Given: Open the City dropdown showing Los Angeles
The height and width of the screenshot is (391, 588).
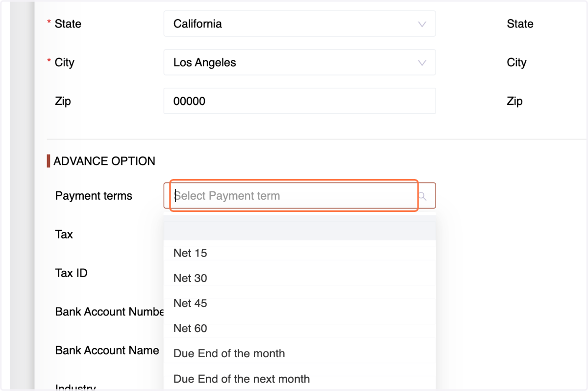Looking at the screenshot, I should [299, 62].
